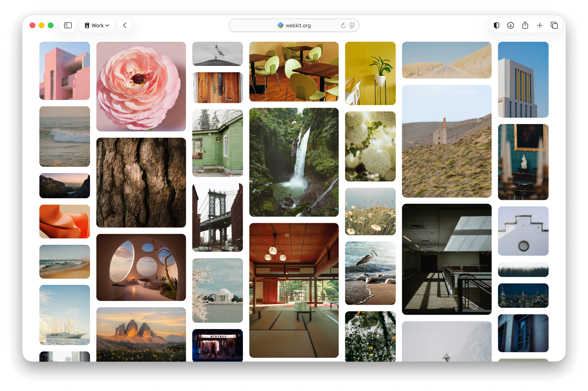Share the current page
The height and width of the screenshot is (391, 588).
tap(525, 25)
